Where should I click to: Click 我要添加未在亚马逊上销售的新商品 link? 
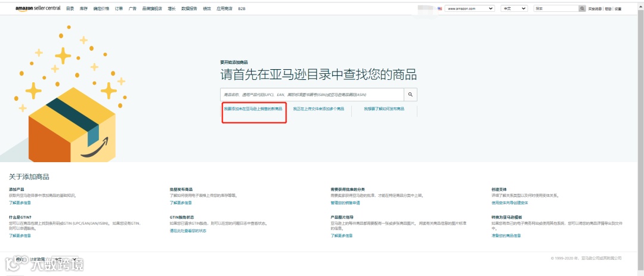pos(253,109)
